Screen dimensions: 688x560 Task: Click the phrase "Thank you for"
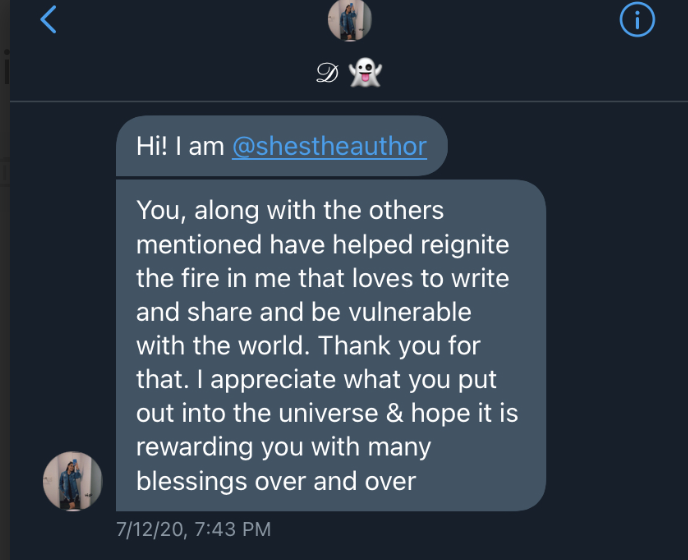[408, 346]
